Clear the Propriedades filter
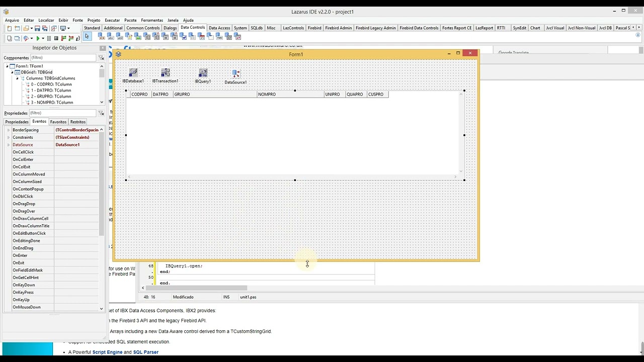644x362 pixels. pyautogui.click(x=101, y=113)
